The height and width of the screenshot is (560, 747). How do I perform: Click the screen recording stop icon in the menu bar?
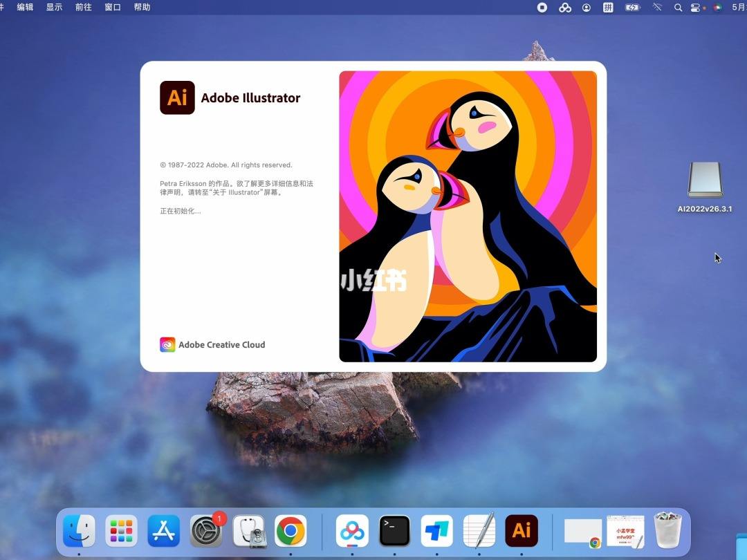(x=542, y=8)
